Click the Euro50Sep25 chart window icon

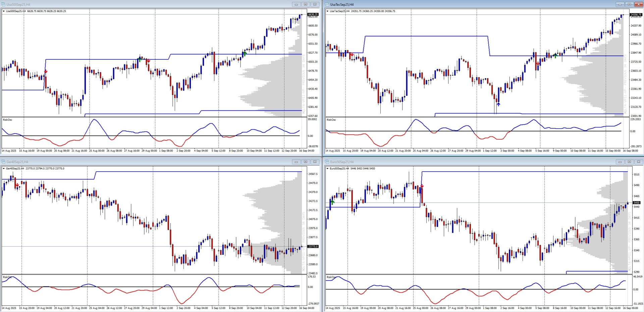coord(327,162)
